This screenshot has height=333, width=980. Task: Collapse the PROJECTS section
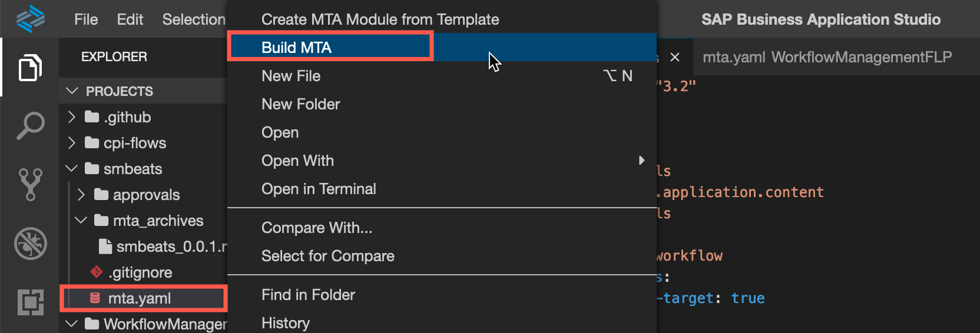72,91
